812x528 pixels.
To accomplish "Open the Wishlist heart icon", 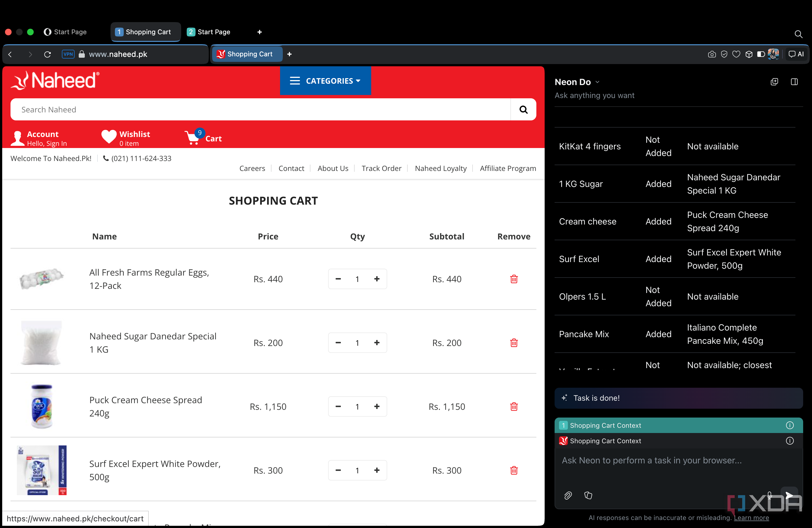I will point(109,137).
